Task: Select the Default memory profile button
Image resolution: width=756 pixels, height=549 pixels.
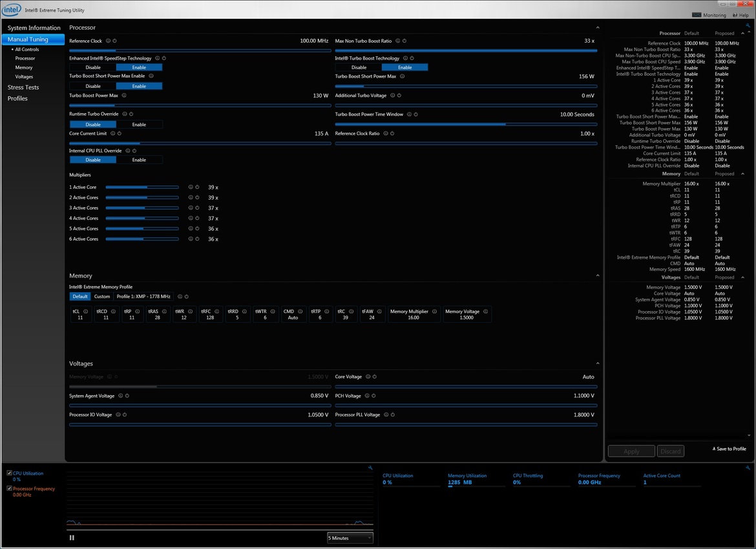Action: [80, 297]
